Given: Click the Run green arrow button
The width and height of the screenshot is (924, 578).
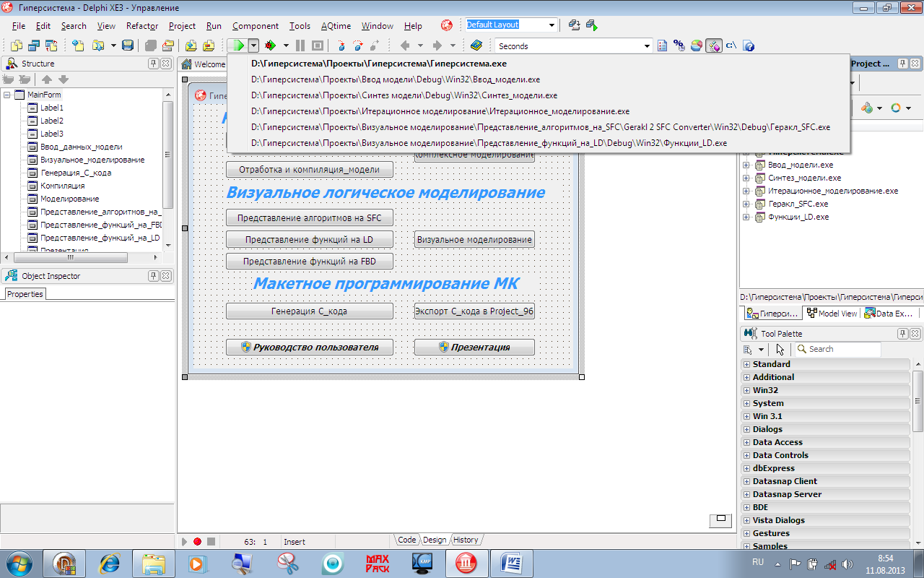Looking at the screenshot, I should pyautogui.click(x=237, y=46).
